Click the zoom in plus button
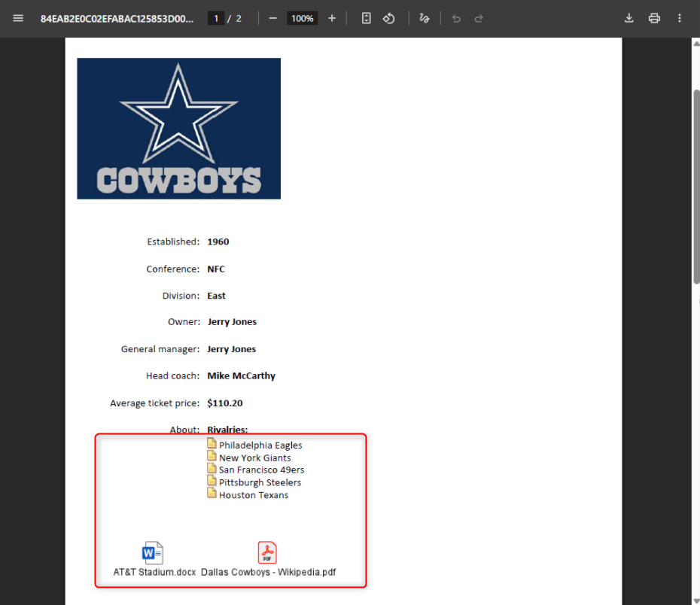700x605 pixels. (x=332, y=18)
